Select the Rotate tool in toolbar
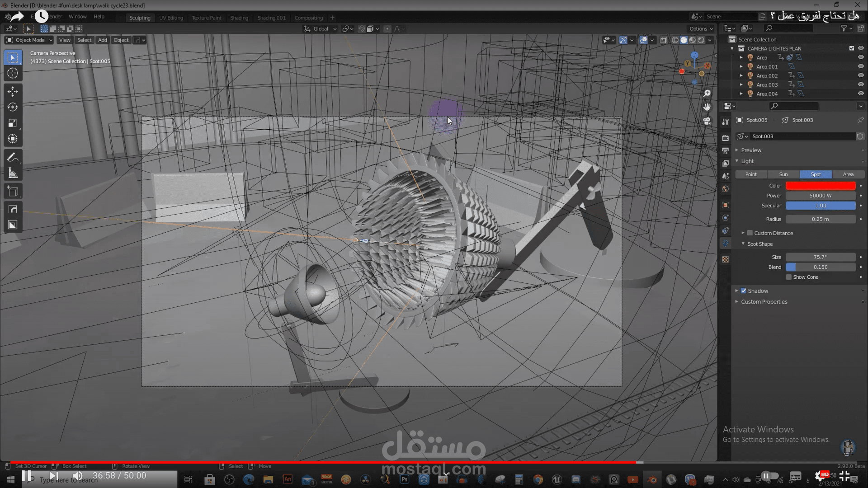The image size is (868, 488). tap(13, 107)
